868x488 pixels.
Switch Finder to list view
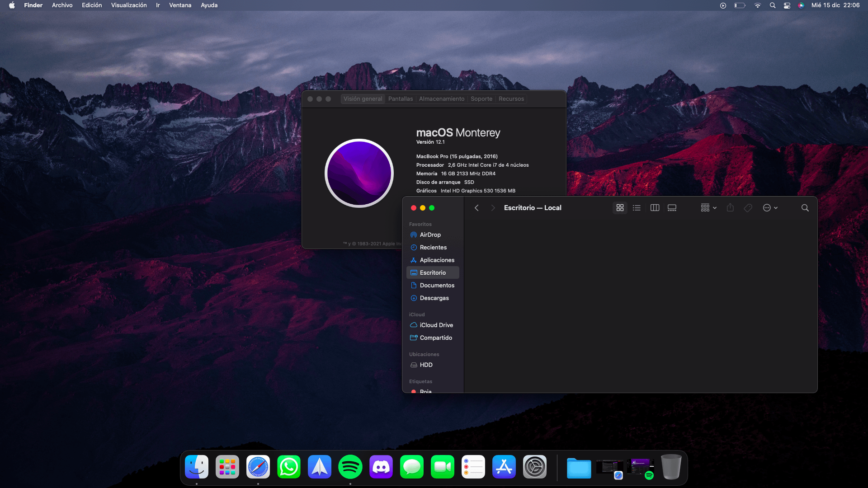coord(637,208)
